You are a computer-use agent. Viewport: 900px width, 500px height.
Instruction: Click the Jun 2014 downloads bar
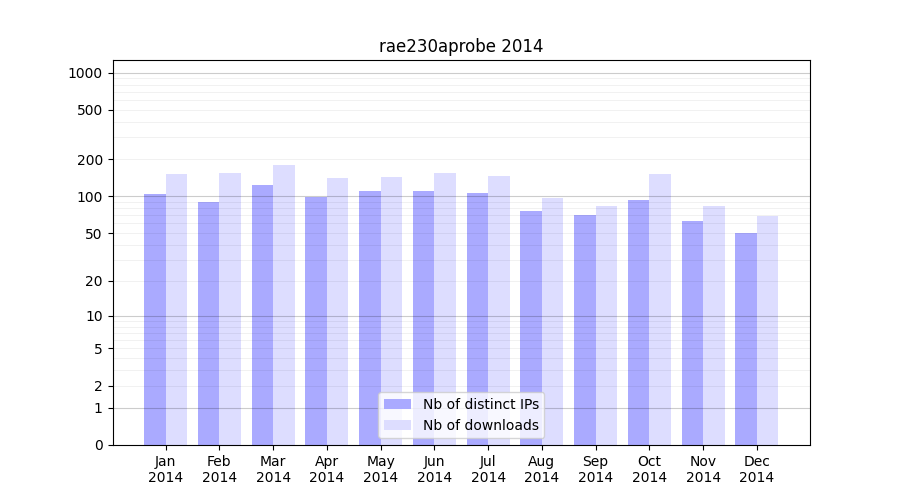click(445, 309)
